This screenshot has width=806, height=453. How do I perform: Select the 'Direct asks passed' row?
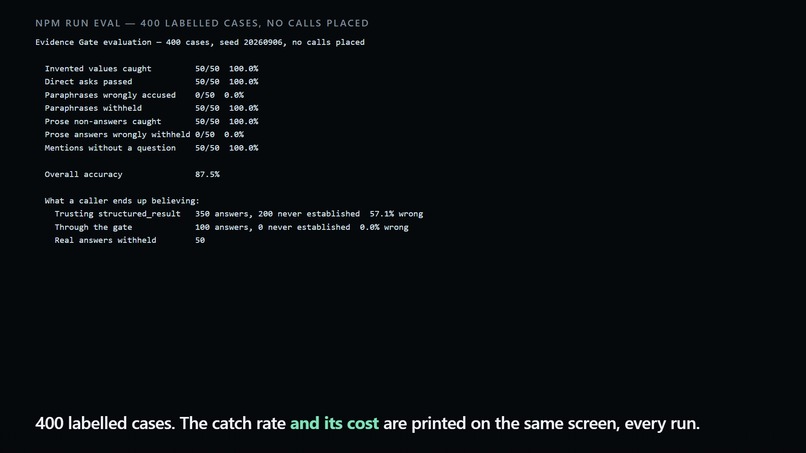coord(152,82)
